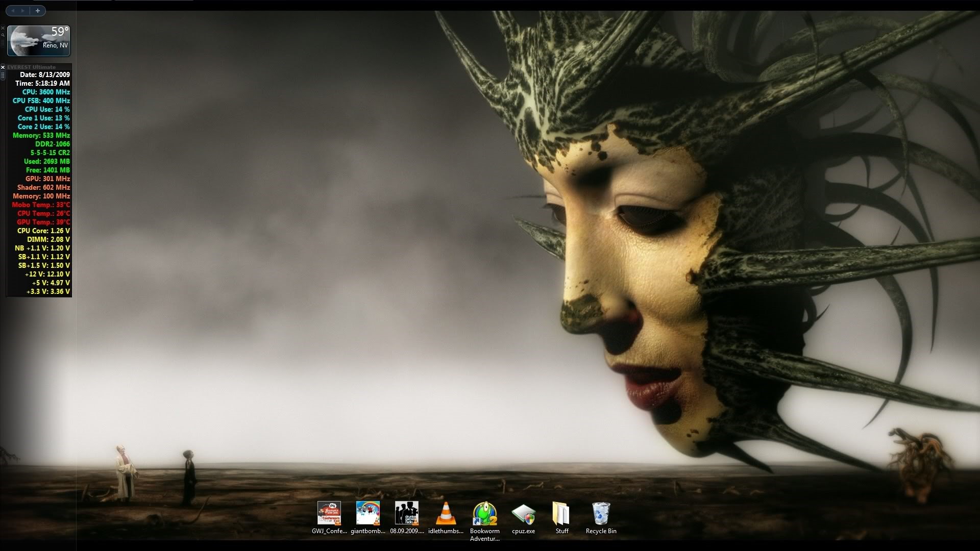Click the 'GPU: 301 MHz' line
Image resolution: width=980 pixels, height=551 pixels.
(x=48, y=179)
